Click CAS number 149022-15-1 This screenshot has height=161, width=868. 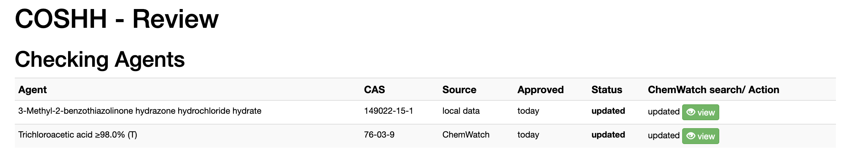[388, 111]
